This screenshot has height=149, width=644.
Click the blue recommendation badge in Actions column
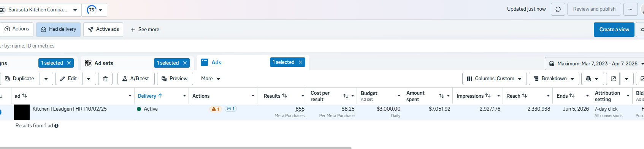pos(231,109)
